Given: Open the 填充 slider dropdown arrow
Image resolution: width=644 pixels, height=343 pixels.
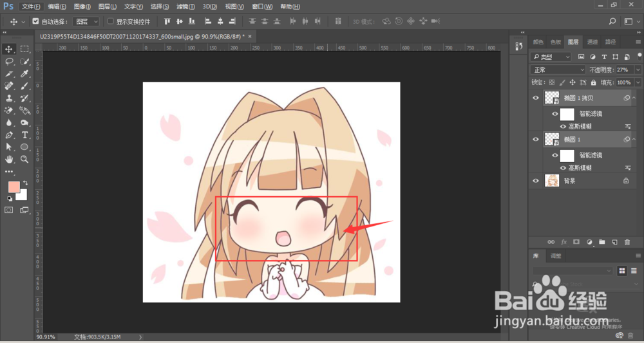Looking at the screenshot, I should click(638, 82).
